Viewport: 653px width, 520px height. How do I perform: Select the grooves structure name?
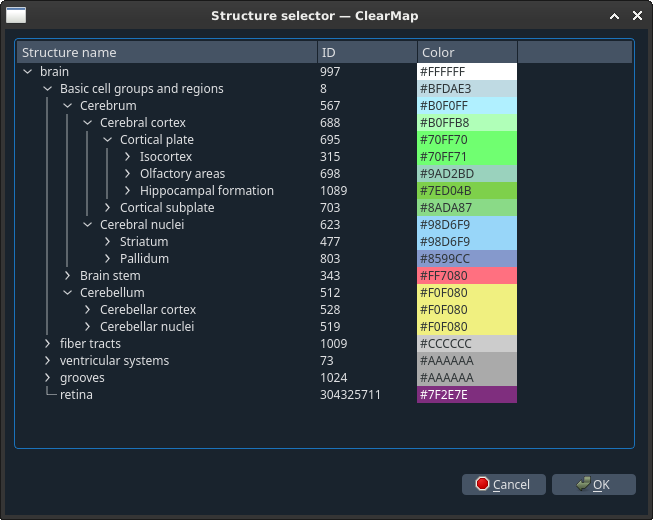[82, 378]
